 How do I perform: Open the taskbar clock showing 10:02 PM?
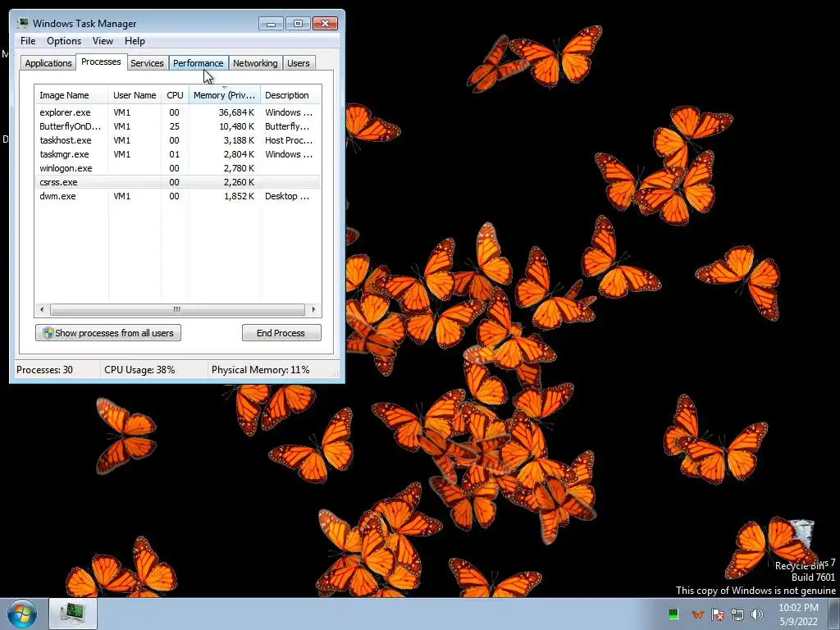(798, 614)
